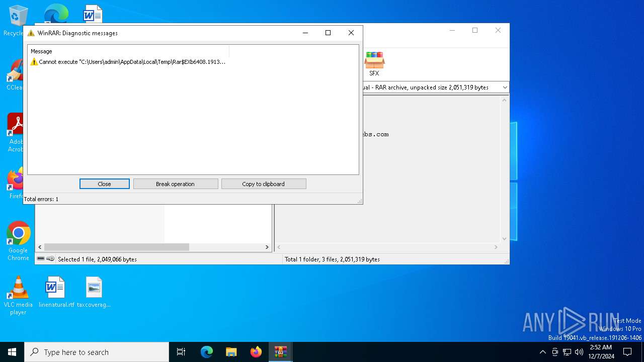The height and width of the screenshot is (362, 644).
Task: Open the Windows Start menu
Action: pyautogui.click(x=12, y=352)
